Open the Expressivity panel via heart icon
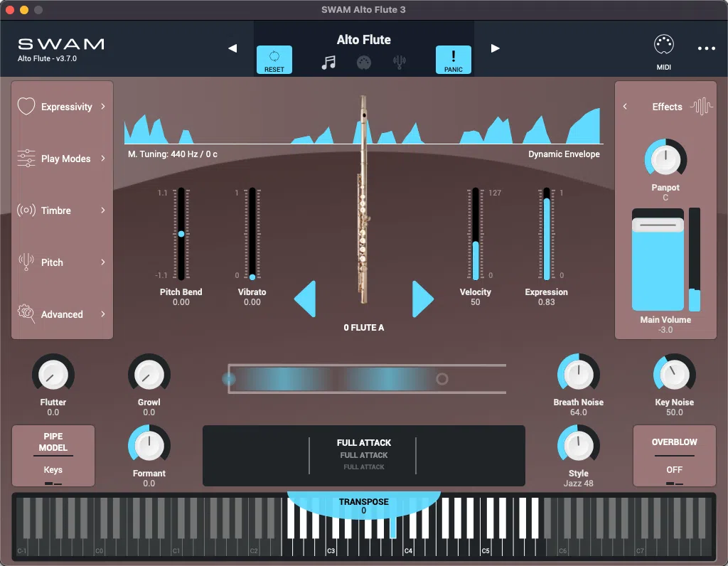728x566 pixels. [x=26, y=107]
